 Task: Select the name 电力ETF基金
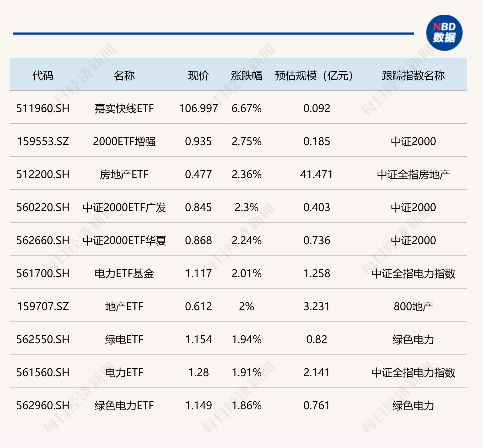point(124,274)
